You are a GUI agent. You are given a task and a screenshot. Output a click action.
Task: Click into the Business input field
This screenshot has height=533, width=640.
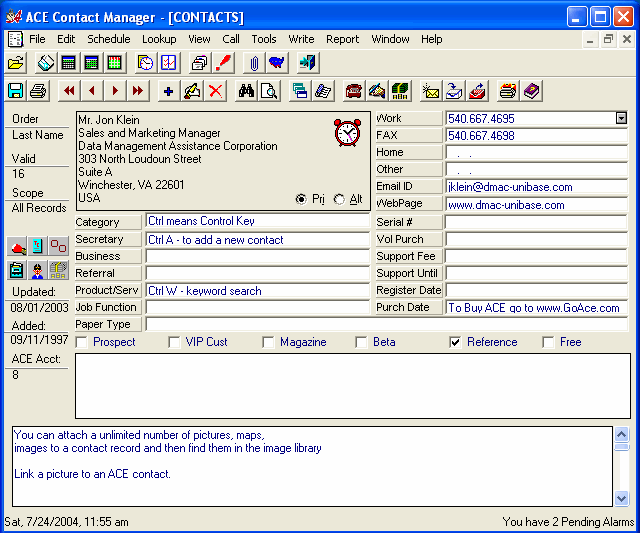coord(258,256)
